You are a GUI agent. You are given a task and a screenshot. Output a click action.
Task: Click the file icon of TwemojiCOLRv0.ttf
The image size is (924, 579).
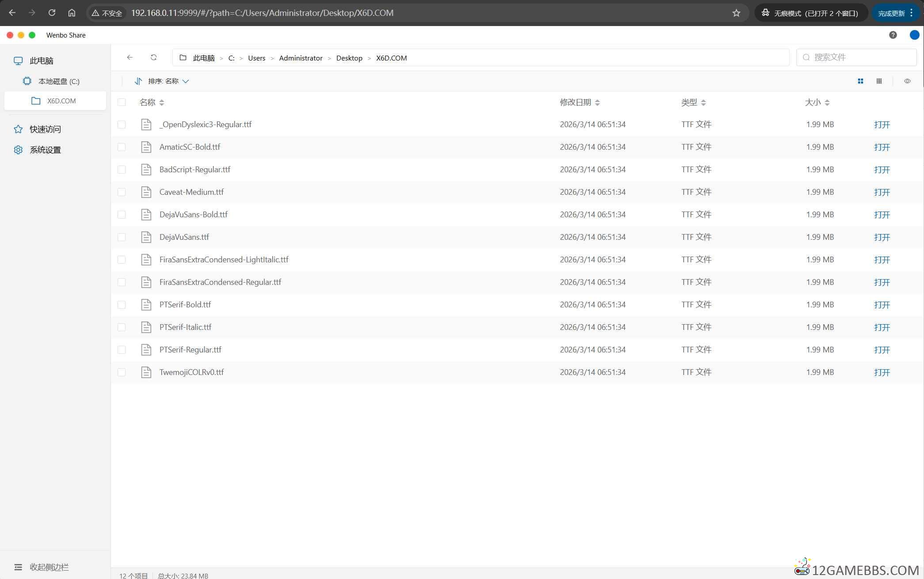[x=146, y=372]
